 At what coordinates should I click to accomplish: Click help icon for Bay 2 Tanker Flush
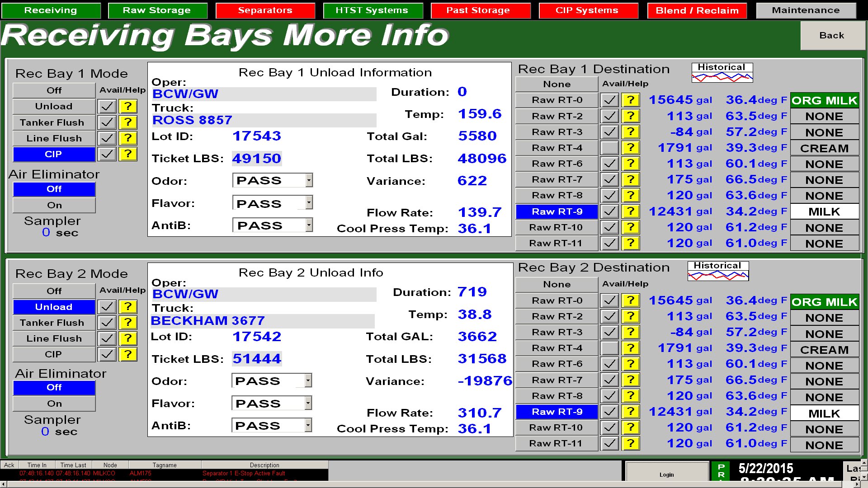pos(128,323)
